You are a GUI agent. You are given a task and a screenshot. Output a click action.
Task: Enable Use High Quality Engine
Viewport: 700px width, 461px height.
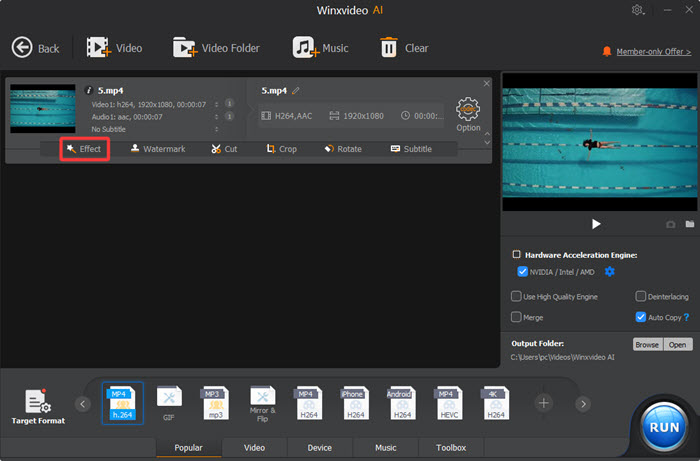click(x=516, y=296)
